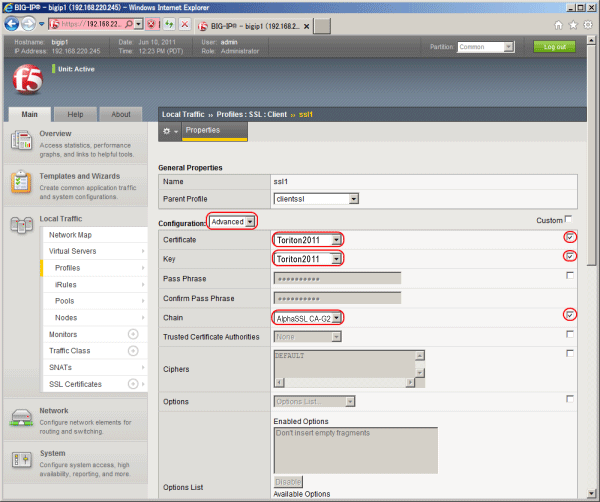Uncheck the Certificate custom checkbox
This screenshot has height=502, width=600.
[x=570, y=237]
